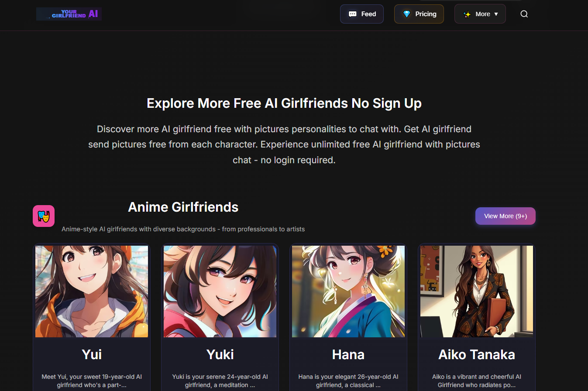Go to the Pricing page label
Image resolution: width=588 pixels, height=391 pixels.
426,14
